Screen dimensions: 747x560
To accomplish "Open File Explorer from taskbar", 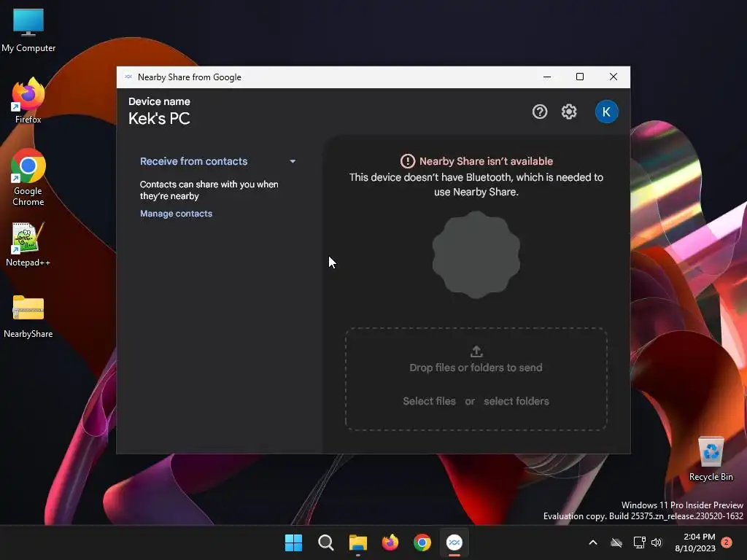I will point(357,542).
